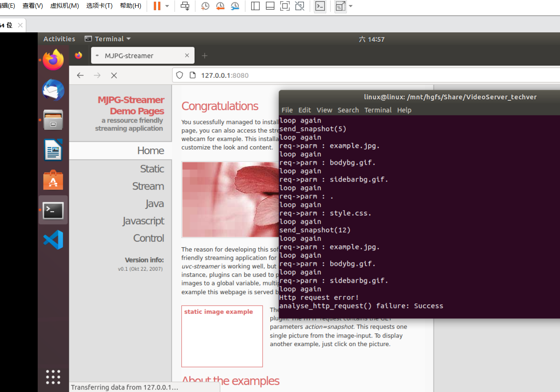Screen dimensions: 560x392
Task: Send Ctrl+Alt+Del to the virtual machine
Action: click(185, 6)
